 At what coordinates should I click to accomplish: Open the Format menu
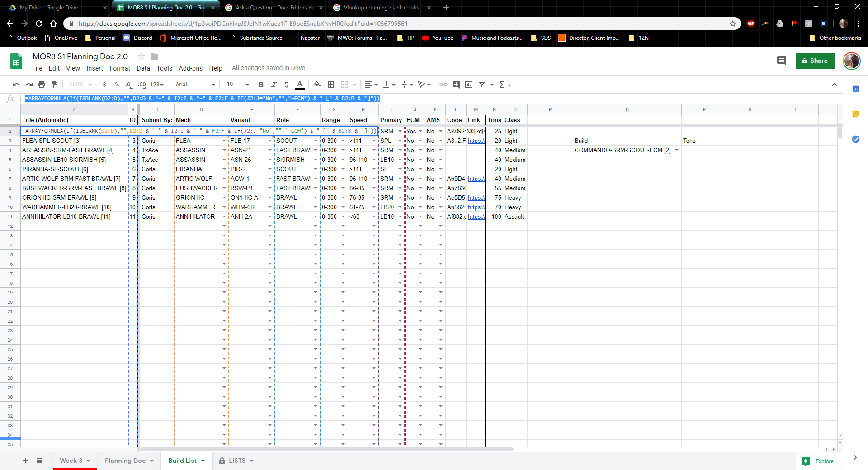tap(120, 68)
